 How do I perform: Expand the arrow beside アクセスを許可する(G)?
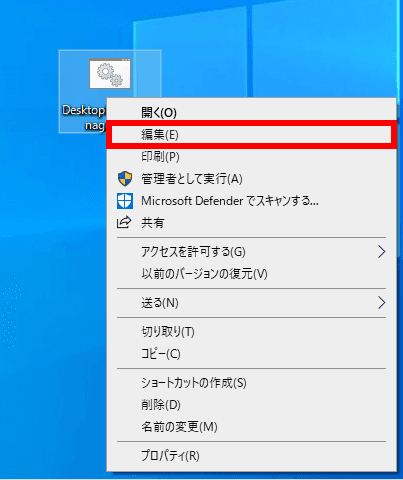(x=382, y=252)
